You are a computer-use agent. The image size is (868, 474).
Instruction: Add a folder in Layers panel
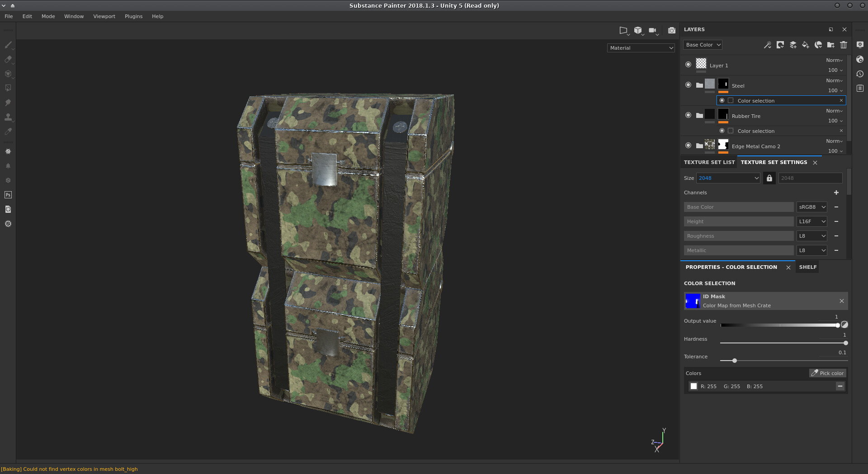pyautogui.click(x=831, y=45)
